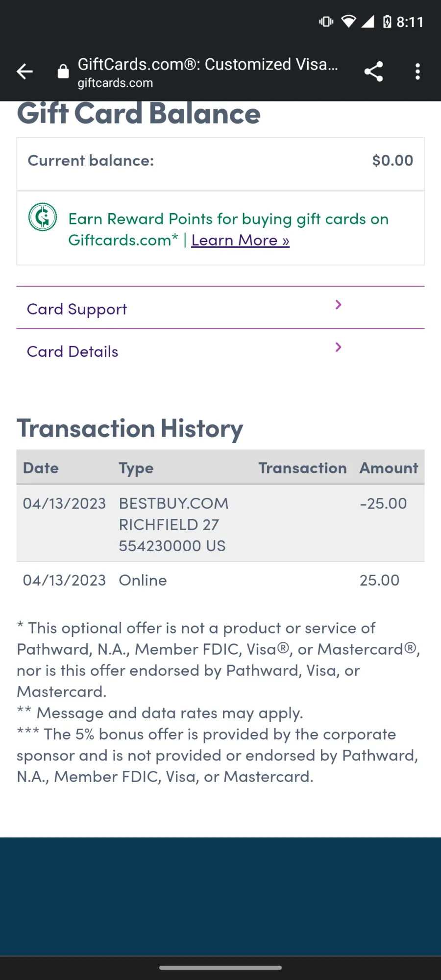Image resolution: width=441 pixels, height=980 pixels.
Task: Open the Card Details section
Action: 220,350
